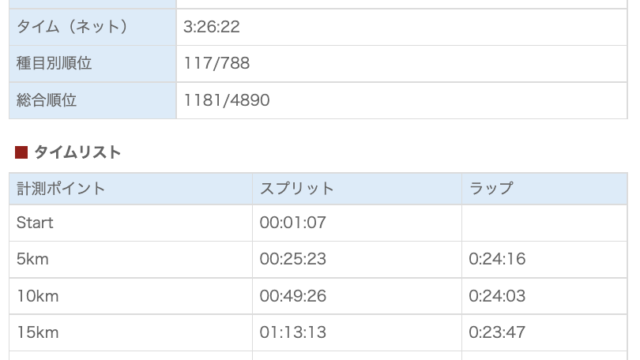Click the 15km split time 01:13:13
This screenshot has width=640, height=360.
click(x=293, y=332)
